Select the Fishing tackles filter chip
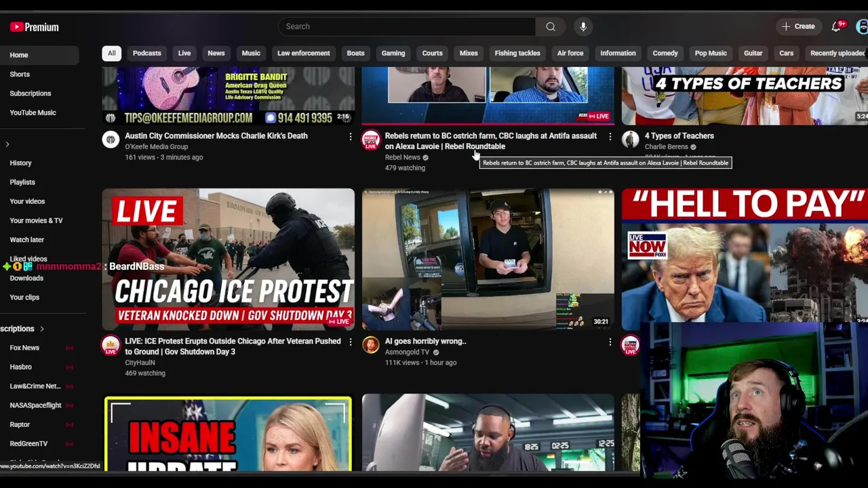868x488 pixels. coord(517,53)
